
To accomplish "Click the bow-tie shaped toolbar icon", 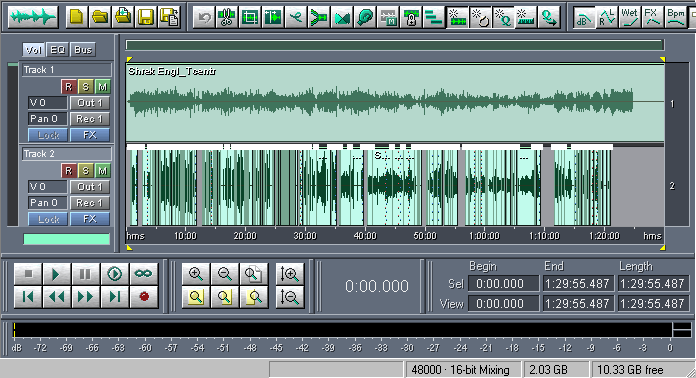I will tap(342, 17).
